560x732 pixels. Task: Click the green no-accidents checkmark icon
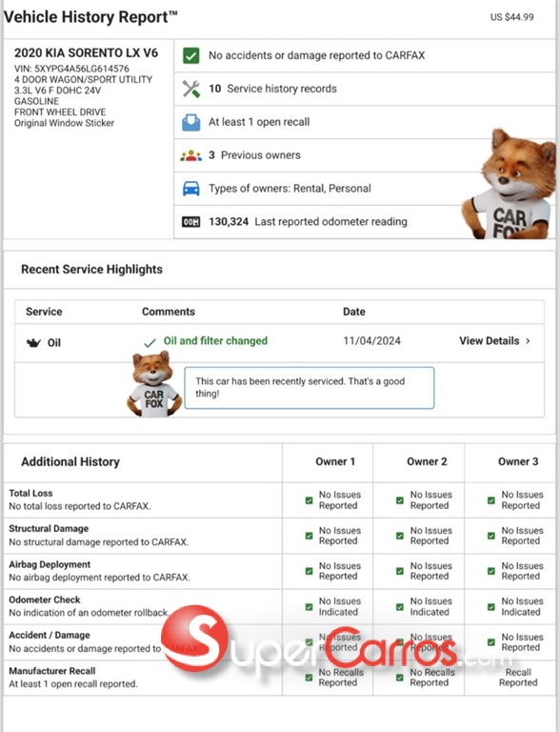(190, 55)
